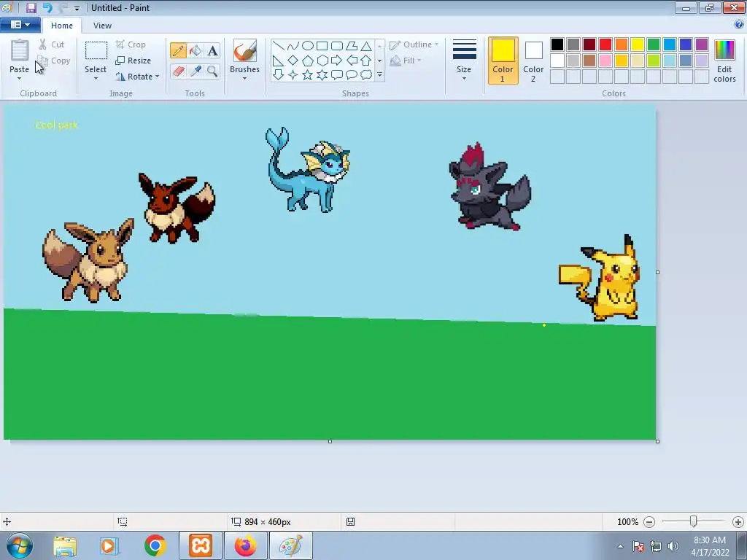Choose the Right triangle shape

[279, 61]
